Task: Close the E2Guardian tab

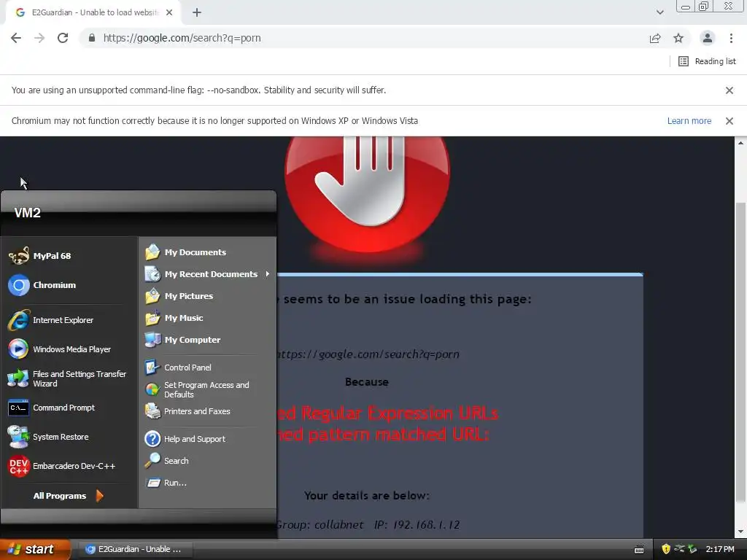Action: (x=169, y=12)
